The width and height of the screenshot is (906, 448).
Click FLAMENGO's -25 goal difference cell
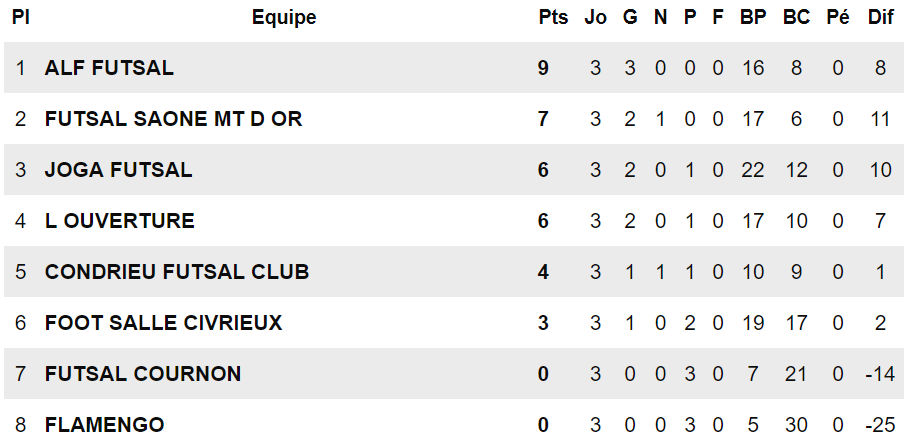(880, 425)
